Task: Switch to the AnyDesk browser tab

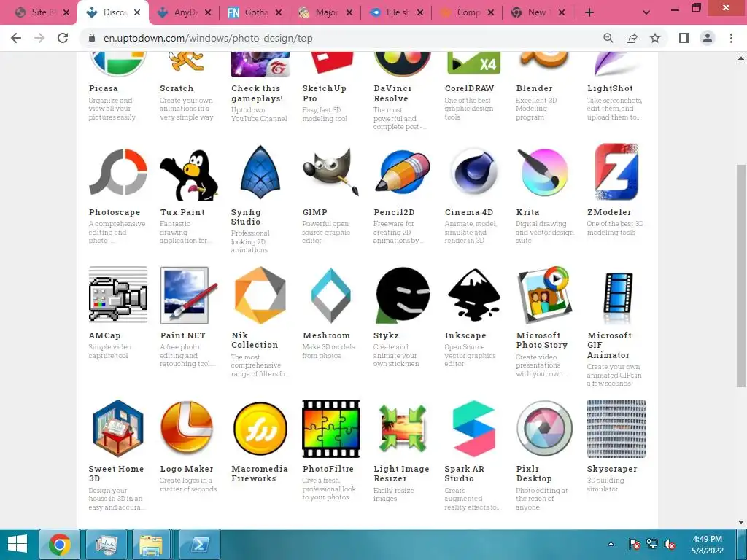Action: [185, 12]
